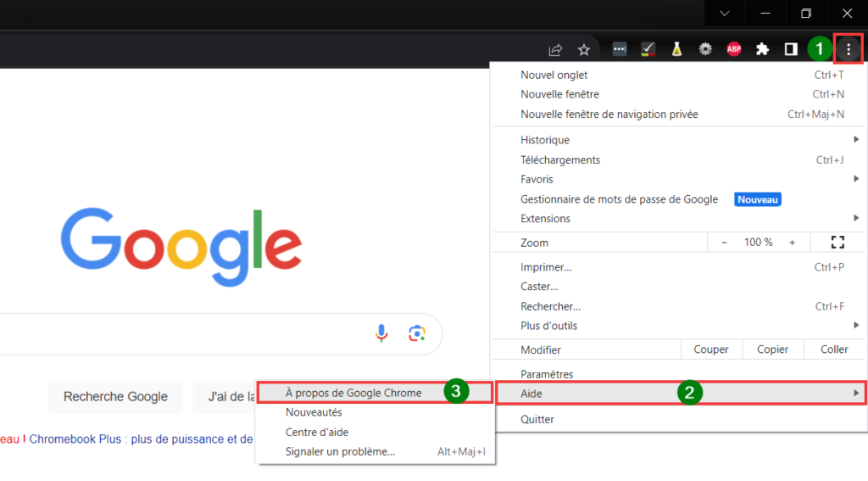Image resolution: width=868 pixels, height=481 pixels.
Task: Click the Nouveau badge
Action: pos(757,199)
